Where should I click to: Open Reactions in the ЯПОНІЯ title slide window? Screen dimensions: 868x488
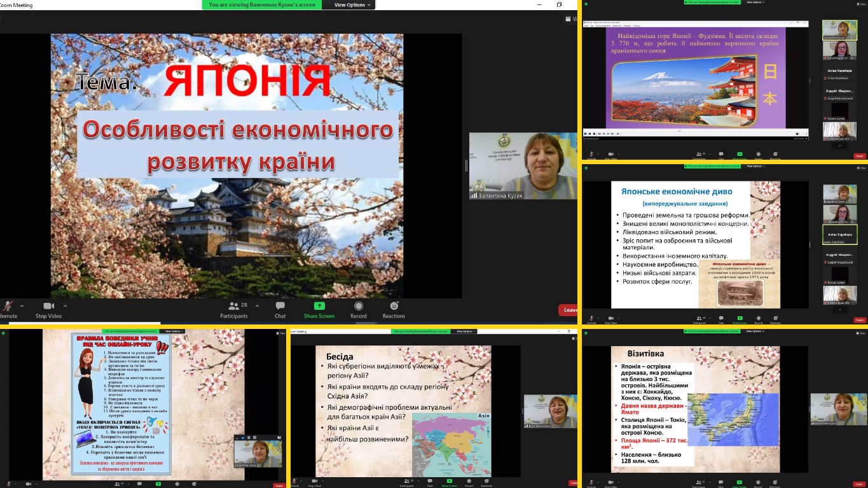coord(394,309)
